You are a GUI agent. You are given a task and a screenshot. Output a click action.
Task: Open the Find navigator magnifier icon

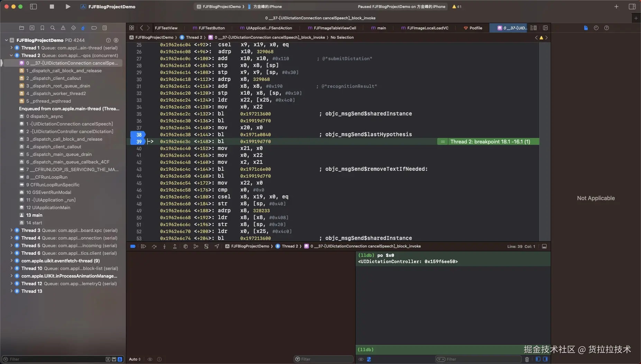coord(53,28)
